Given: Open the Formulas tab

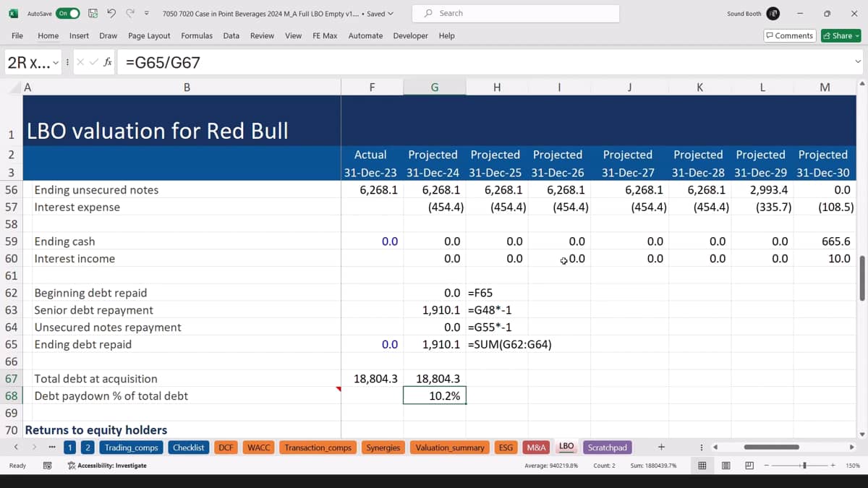Looking at the screenshot, I should [197, 35].
